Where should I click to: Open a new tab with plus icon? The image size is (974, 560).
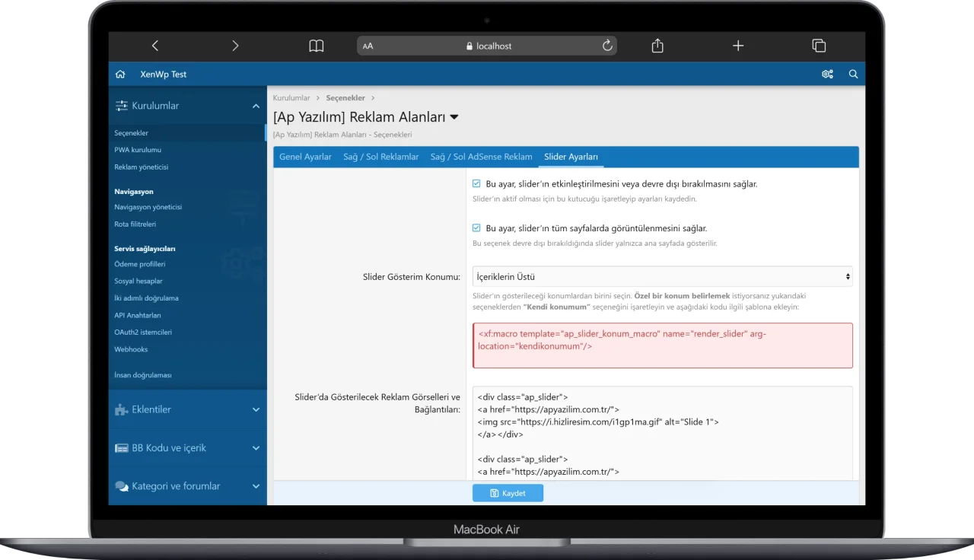738,46
